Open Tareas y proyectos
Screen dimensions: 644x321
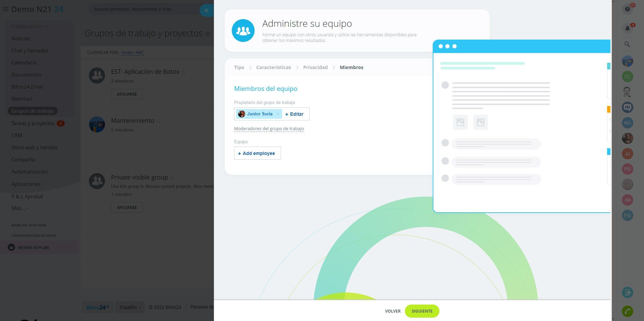(33, 123)
